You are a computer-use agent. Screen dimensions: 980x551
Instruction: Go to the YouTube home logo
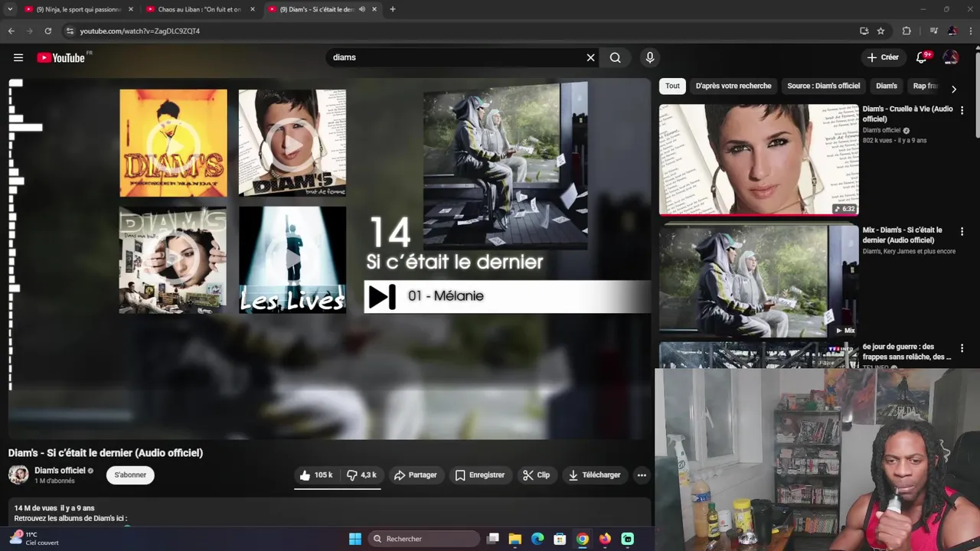tap(60, 57)
